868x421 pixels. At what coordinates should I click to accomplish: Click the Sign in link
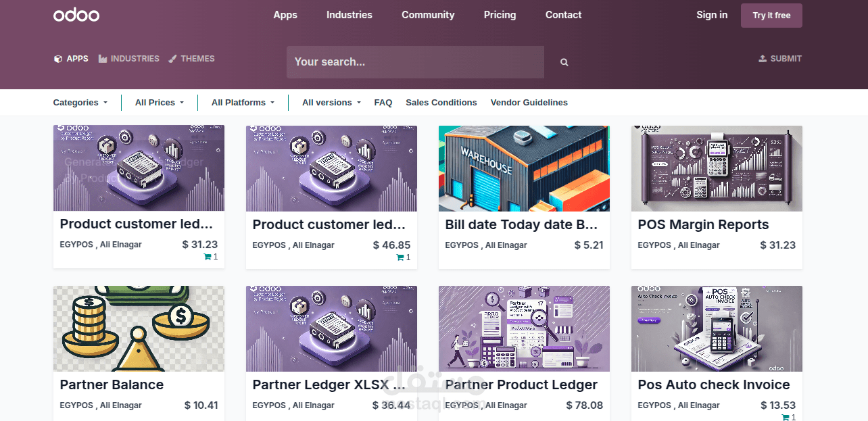pyautogui.click(x=712, y=15)
